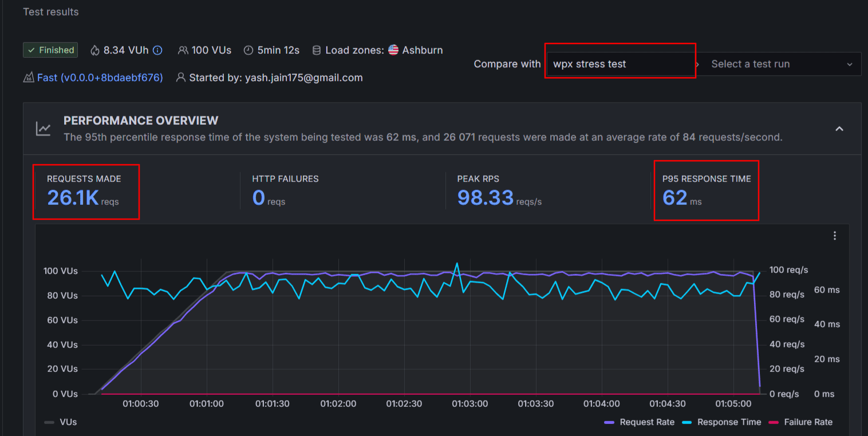
Task: Select the Requests Made metric
Action: (x=84, y=191)
